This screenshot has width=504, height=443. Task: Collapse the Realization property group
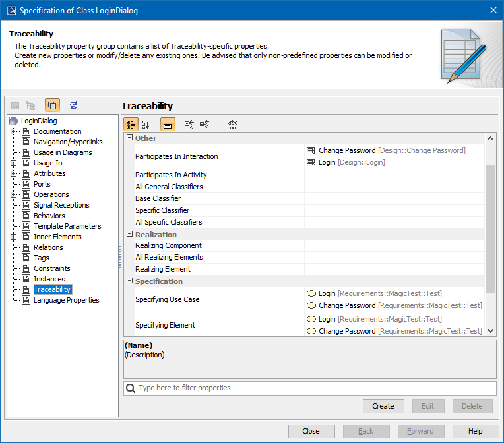pos(129,235)
